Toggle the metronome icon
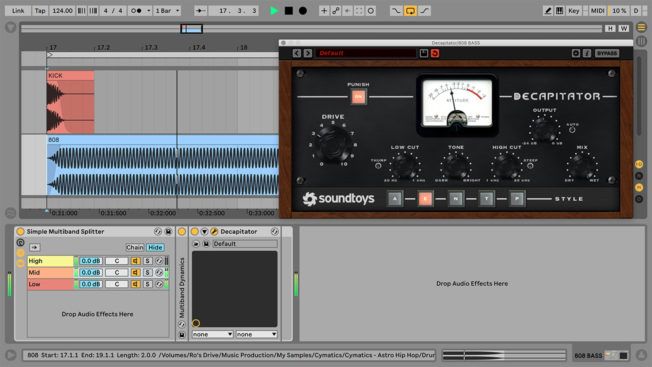 click(136, 11)
